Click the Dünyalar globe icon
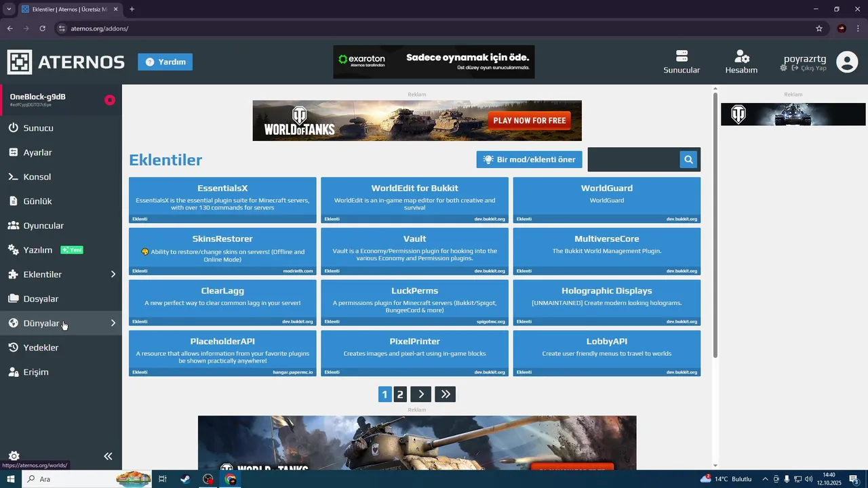Viewport: 868px width, 488px height. [x=13, y=323]
